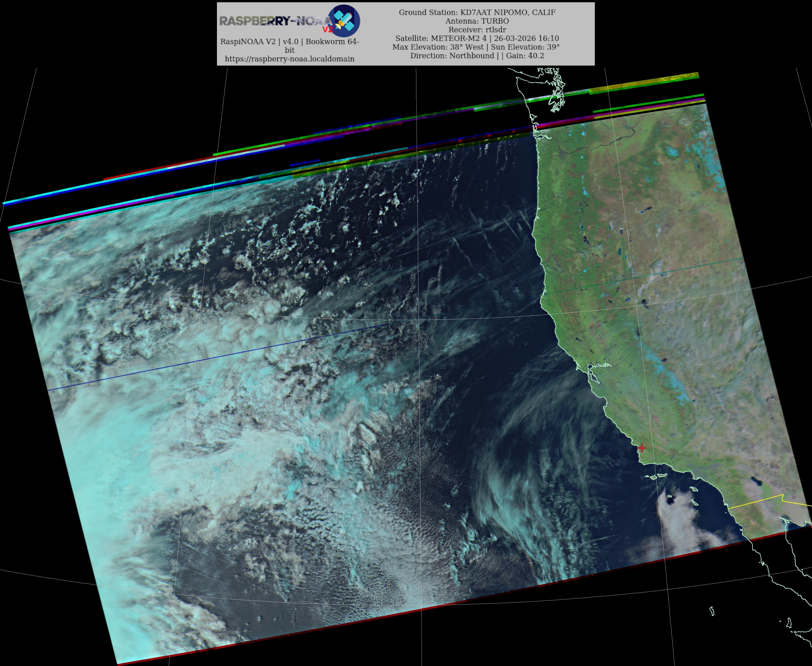Click the Max Elevation 38° West line

pos(476,47)
